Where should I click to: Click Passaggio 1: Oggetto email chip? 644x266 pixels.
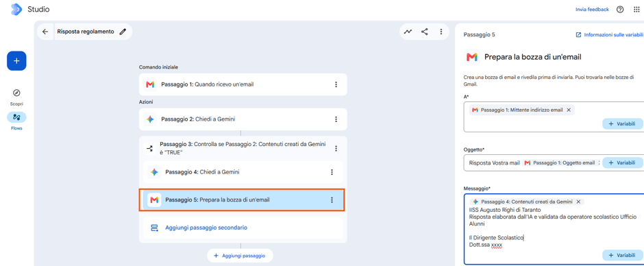[560, 162]
